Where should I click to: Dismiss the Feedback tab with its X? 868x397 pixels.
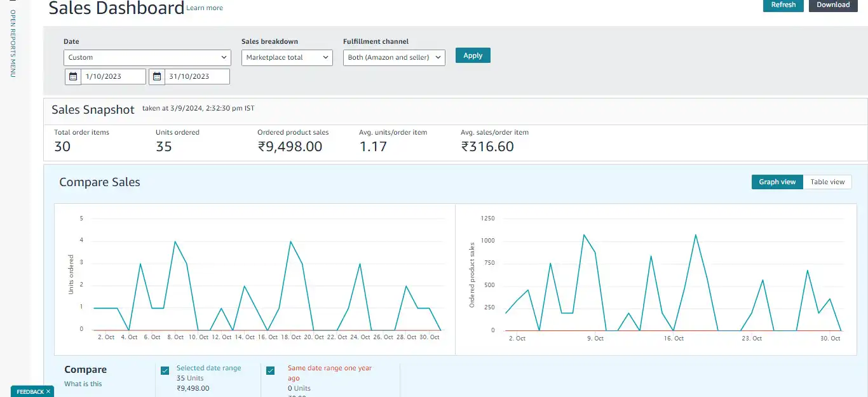48,392
